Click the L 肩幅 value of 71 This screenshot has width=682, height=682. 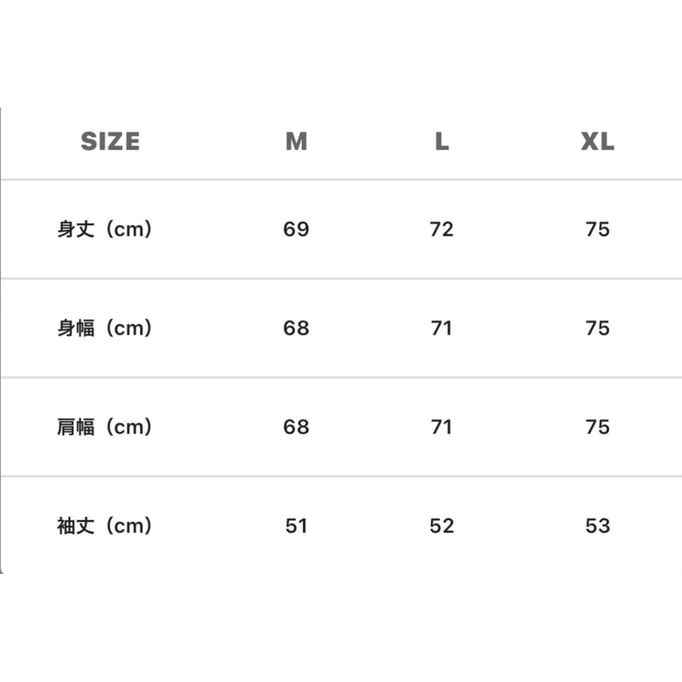pyautogui.click(x=441, y=427)
